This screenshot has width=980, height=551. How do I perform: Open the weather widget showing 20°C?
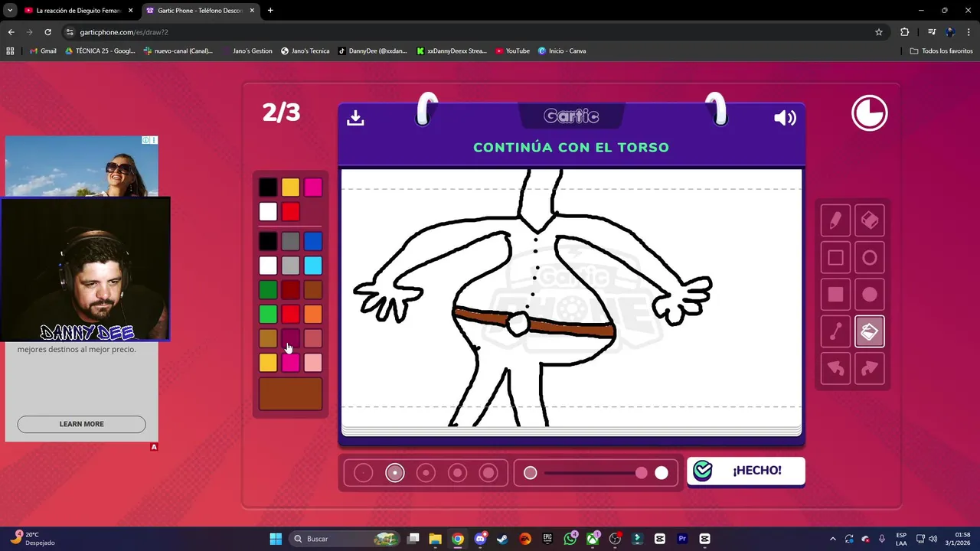[x=32, y=539]
